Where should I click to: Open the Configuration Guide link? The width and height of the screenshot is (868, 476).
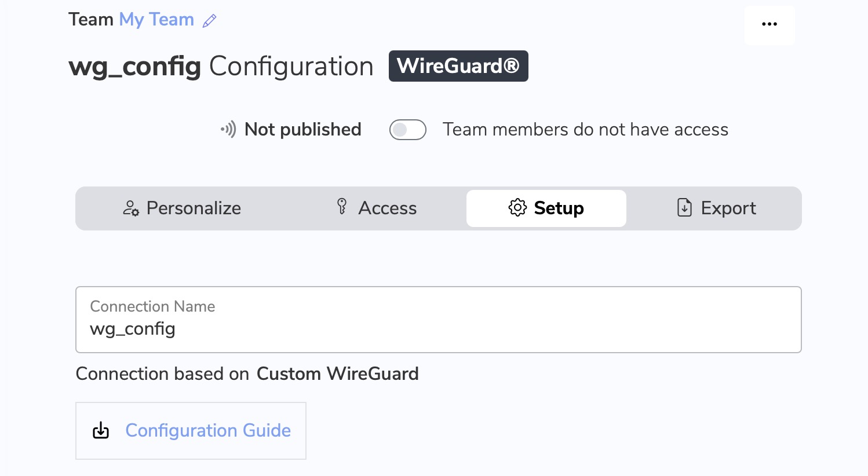[208, 430]
